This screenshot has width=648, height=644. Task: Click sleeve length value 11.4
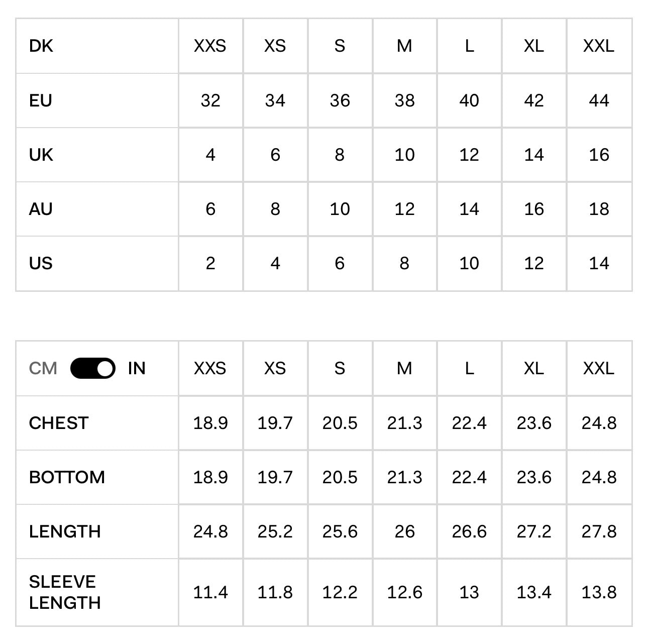tap(210, 592)
